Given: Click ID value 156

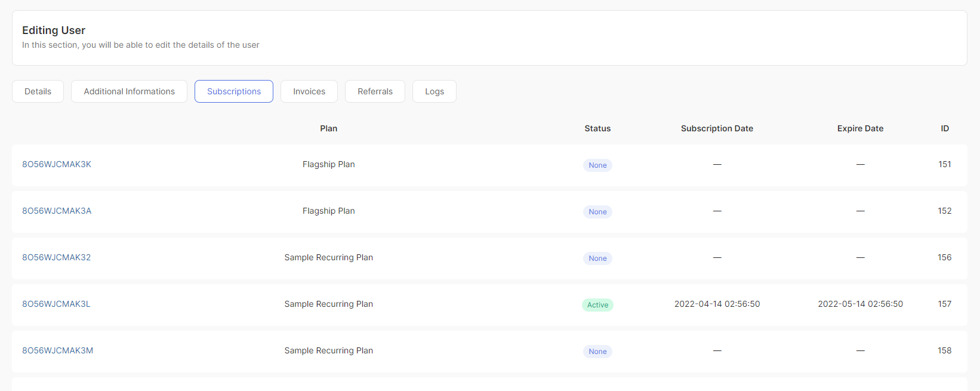Looking at the screenshot, I should [945, 257].
